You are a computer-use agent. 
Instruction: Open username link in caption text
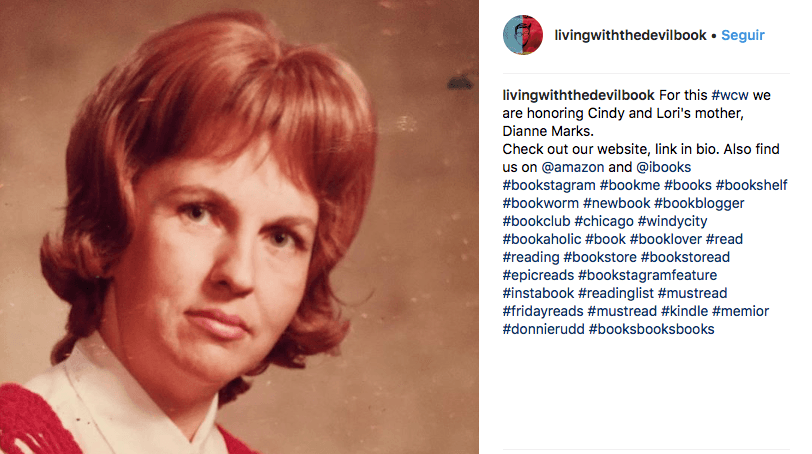pos(578,95)
